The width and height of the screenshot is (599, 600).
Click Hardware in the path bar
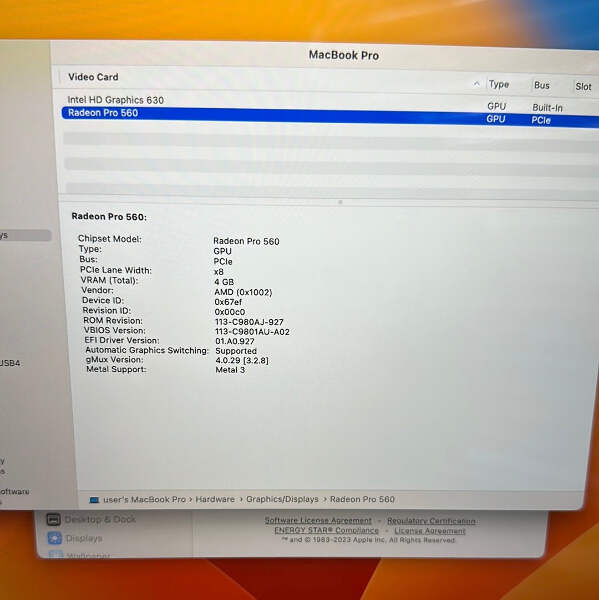click(x=215, y=499)
